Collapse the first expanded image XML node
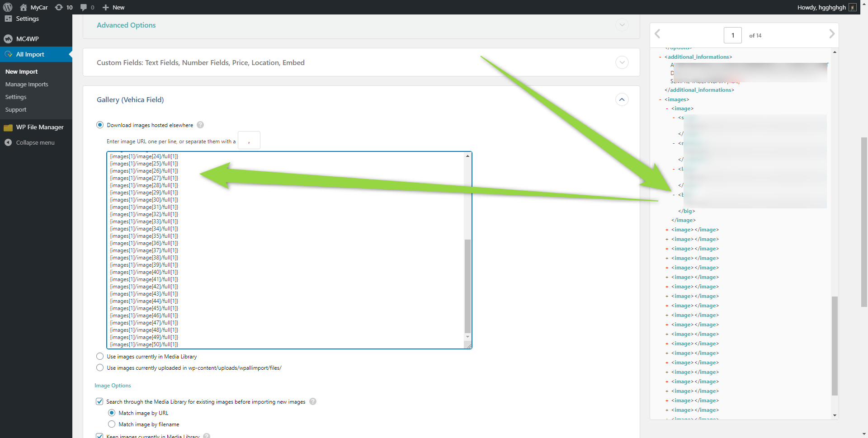868x438 pixels. [x=667, y=108]
